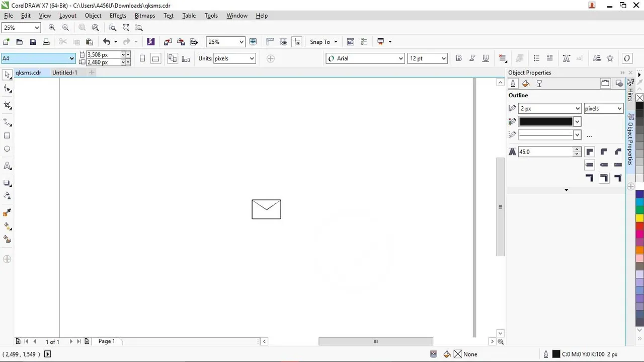This screenshot has height=362, width=644.
Task: Open the zoom level dropdown in standard toolbar
Action: 242,42
